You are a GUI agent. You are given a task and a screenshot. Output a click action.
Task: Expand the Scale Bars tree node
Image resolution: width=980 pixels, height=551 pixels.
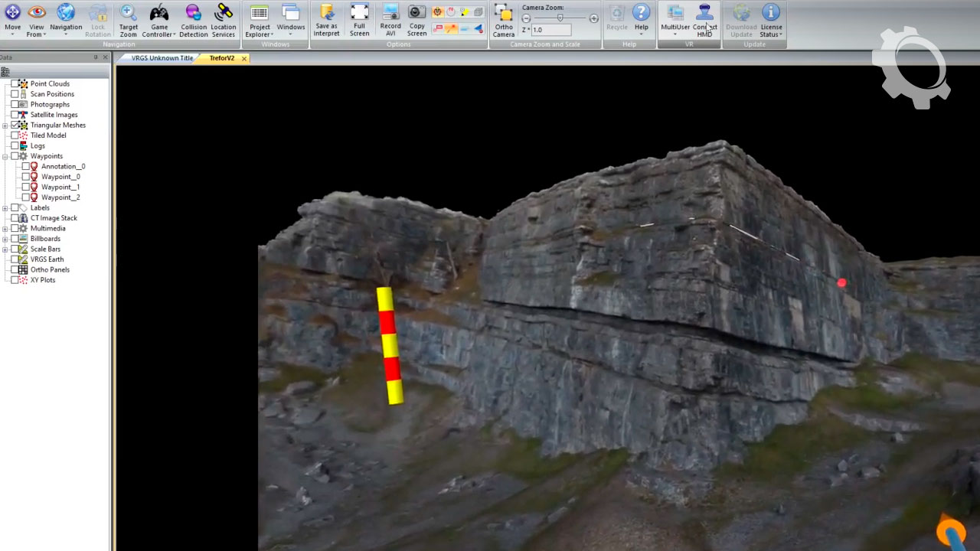coord(5,249)
